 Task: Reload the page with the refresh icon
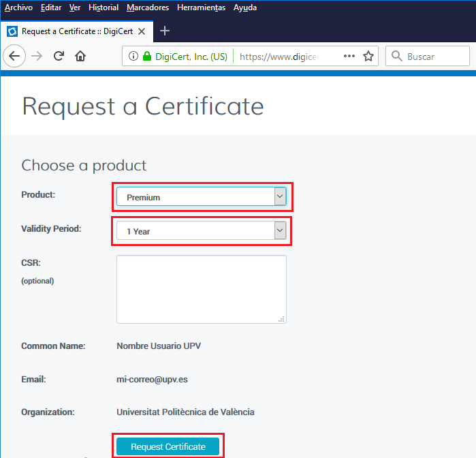coord(59,57)
